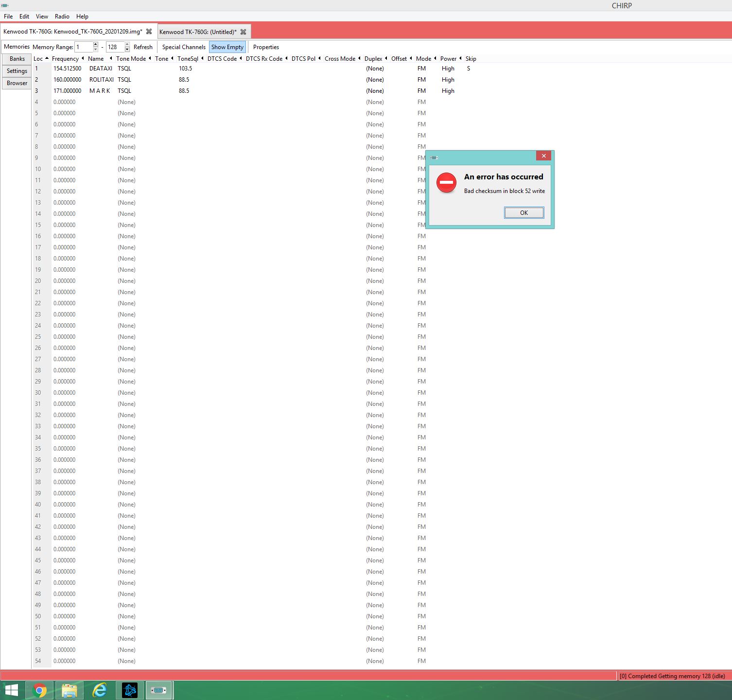Image resolution: width=732 pixels, height=700 pixels.
Task: Sort by Offset column header
Action: [x=399, y=59]
